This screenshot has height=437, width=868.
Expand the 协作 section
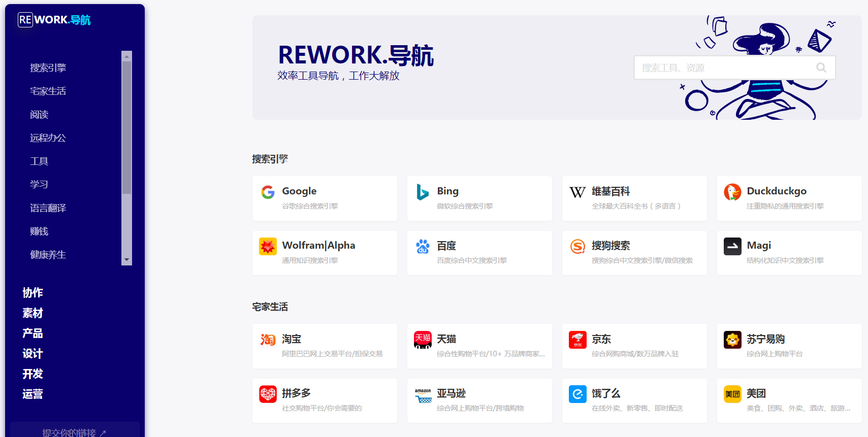33,293
